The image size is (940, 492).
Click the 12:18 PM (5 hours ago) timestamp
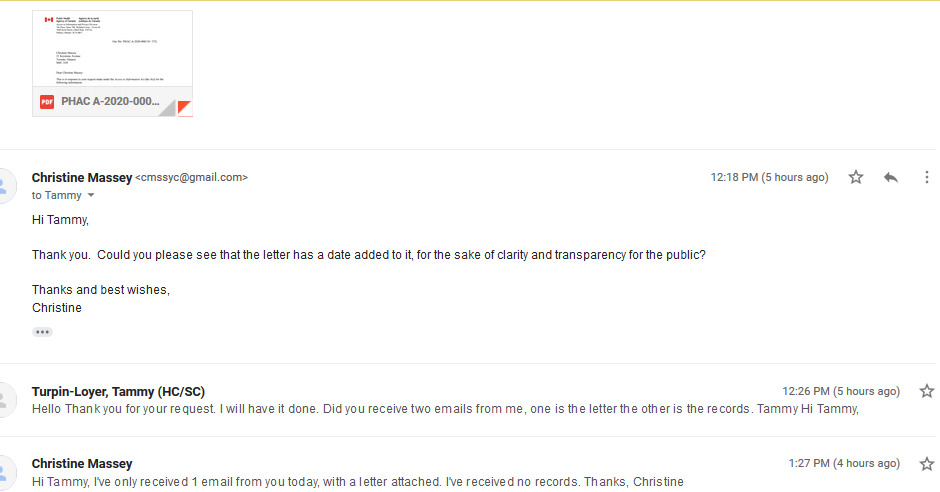[769, 177]
